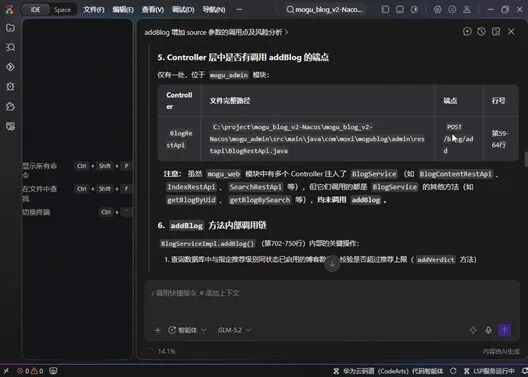
Task: Open the Search icon in the activity bar
Action: click(x=10, y=47)
